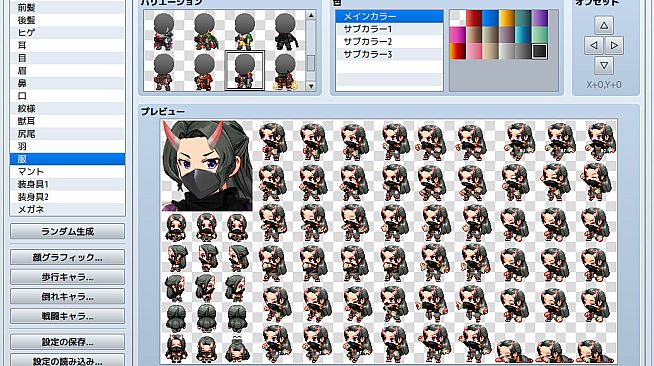Viewport: 654px width, 366px height.
Task: Choose the dark teal color swatch
Action: coord(523,18)
